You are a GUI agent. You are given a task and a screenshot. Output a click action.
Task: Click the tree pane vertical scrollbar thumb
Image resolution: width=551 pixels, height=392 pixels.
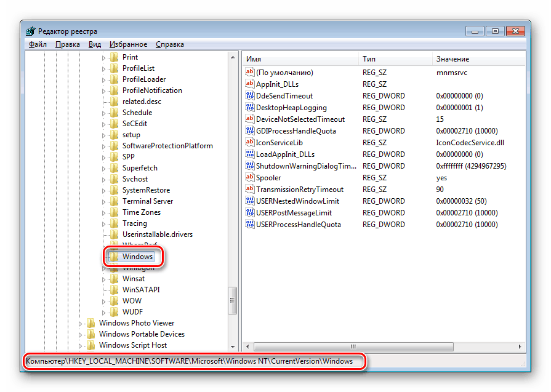click(x=233, y=300)
